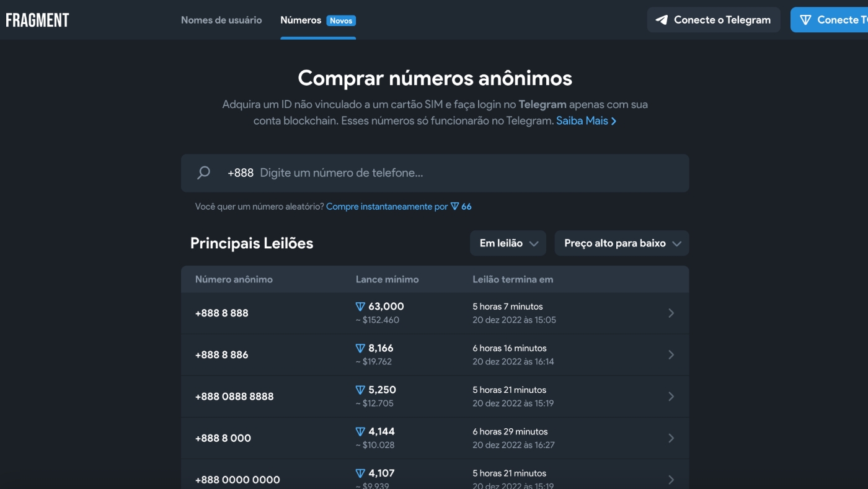Open the Preço alto para baixo sort dropdown
Viewport: 868px width, 489px height.
coord(621,243)
